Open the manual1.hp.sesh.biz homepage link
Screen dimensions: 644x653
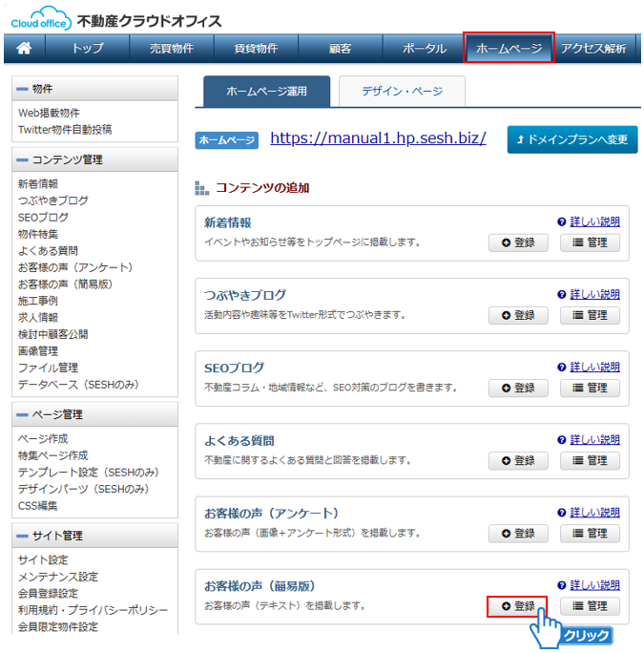[378, 138]
